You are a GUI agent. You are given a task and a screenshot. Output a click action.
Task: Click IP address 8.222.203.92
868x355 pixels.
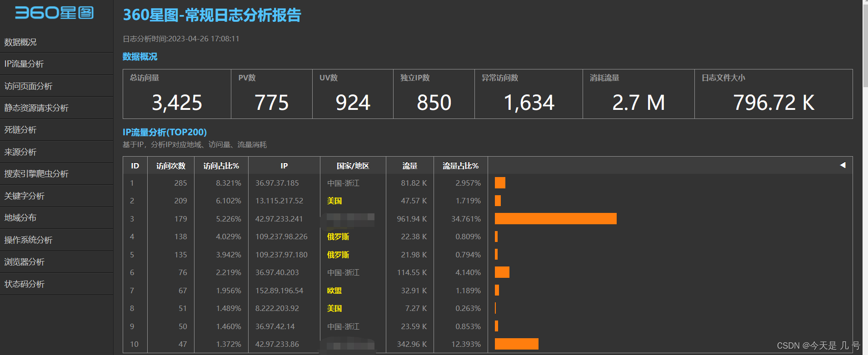[277, 308]
